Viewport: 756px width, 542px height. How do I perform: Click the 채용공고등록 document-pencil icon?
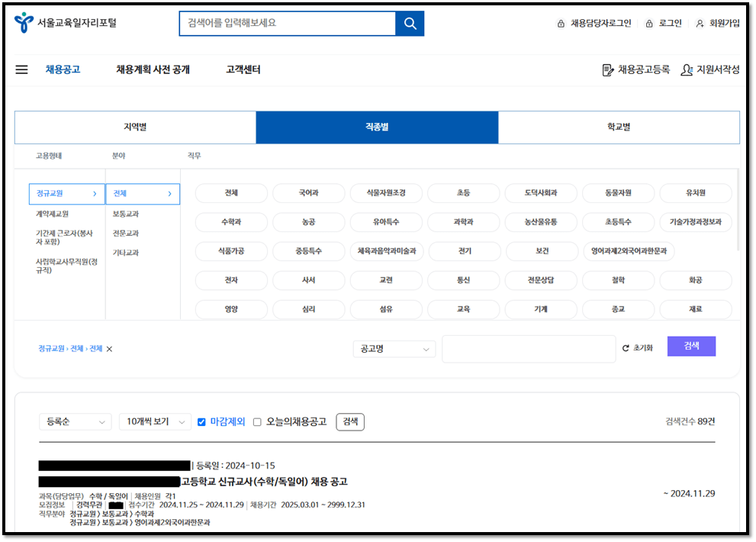603,69
